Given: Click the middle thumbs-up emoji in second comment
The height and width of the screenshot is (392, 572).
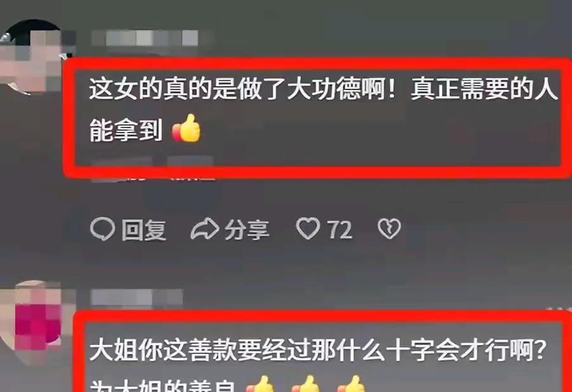Looking at the screenshot, I should pos(306,384).
